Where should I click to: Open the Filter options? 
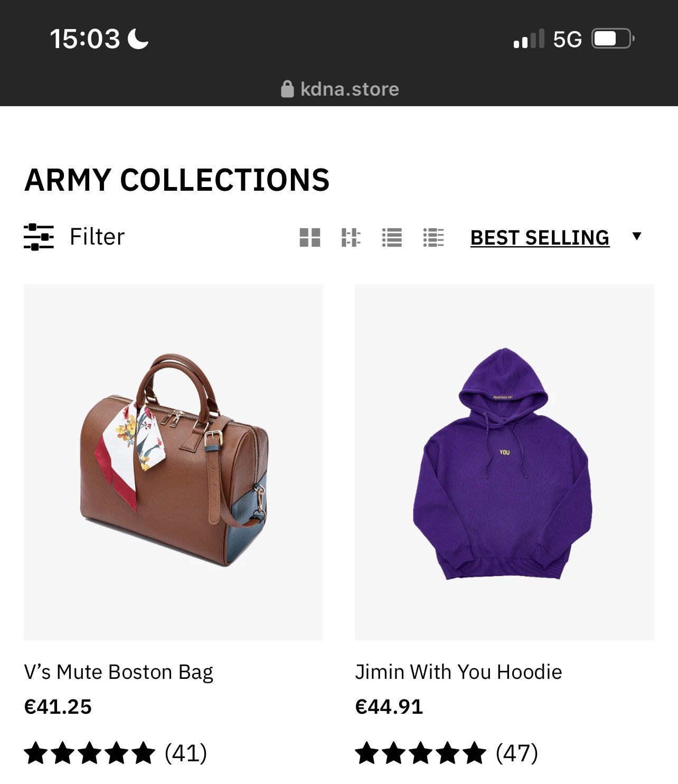click(x=97, y=237)
